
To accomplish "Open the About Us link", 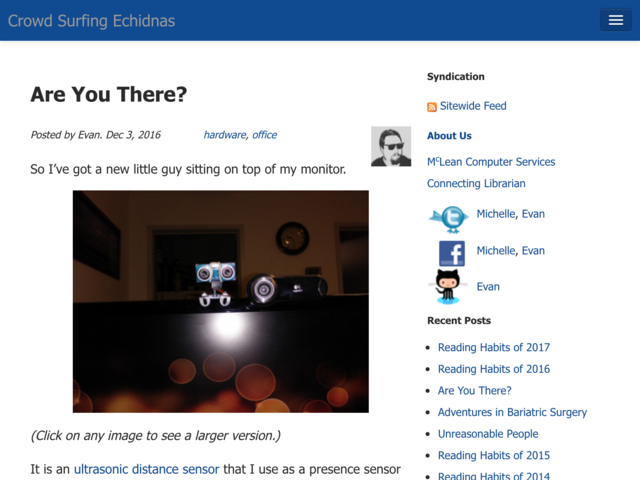I will pos(449,136).
